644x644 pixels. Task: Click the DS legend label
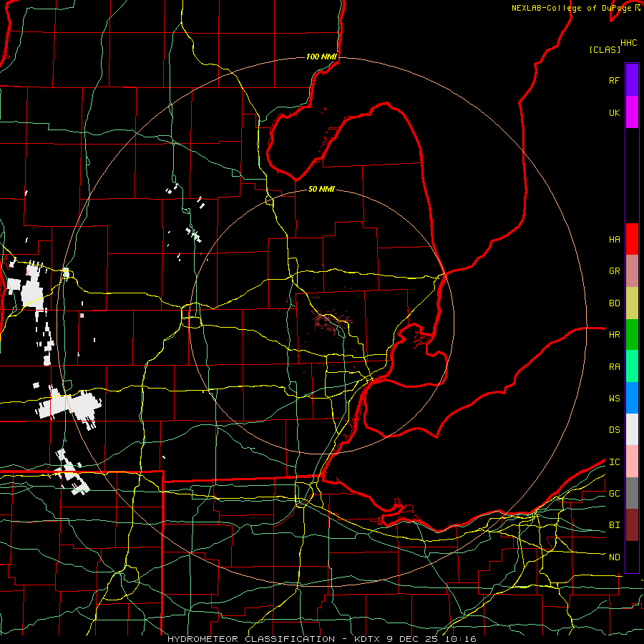coord(614,430)
